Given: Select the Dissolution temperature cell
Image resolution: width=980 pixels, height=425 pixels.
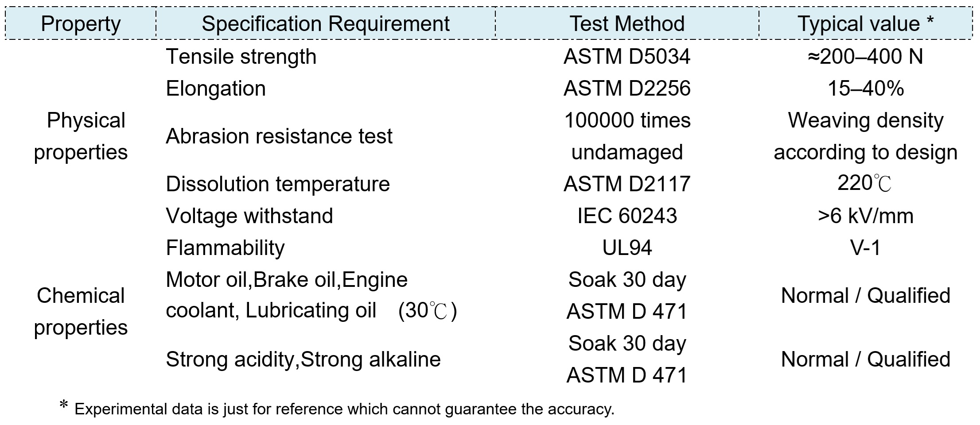Looking at the screenshot, I should coord(278,184).
